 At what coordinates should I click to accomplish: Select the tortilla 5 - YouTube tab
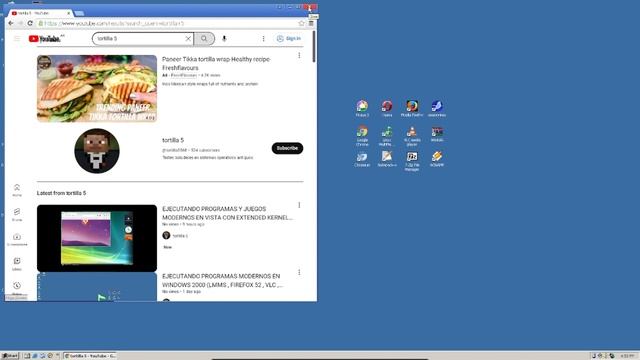[x=41, y=13]
